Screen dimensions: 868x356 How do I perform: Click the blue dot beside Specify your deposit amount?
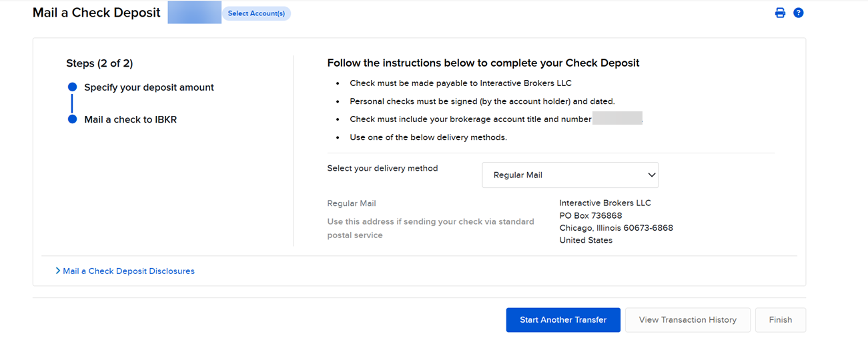click(x=72, y=87)
